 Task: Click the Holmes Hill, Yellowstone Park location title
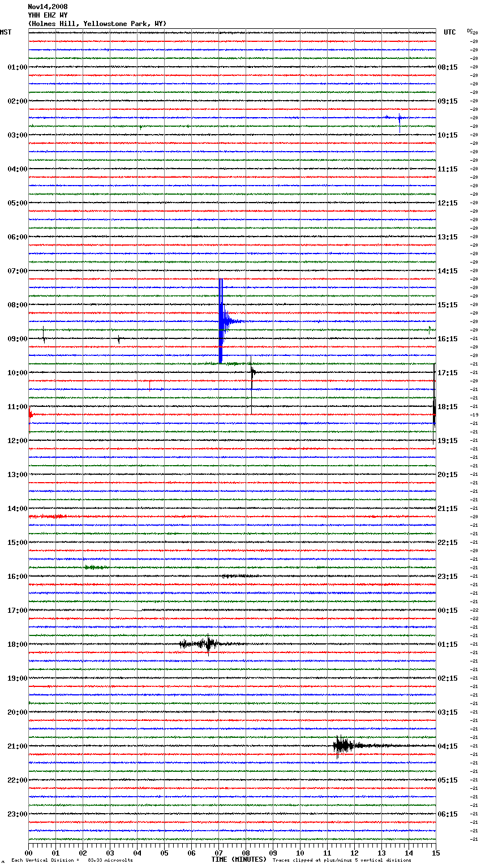97,24
